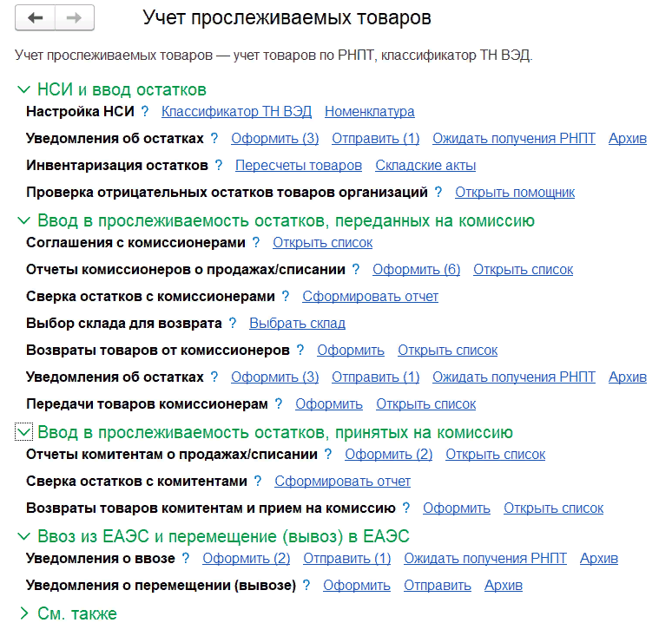The image size is (672, 623).
Task: Click help icon beside Сверка остатков с комитентами
Action: [x=258, y=482]
